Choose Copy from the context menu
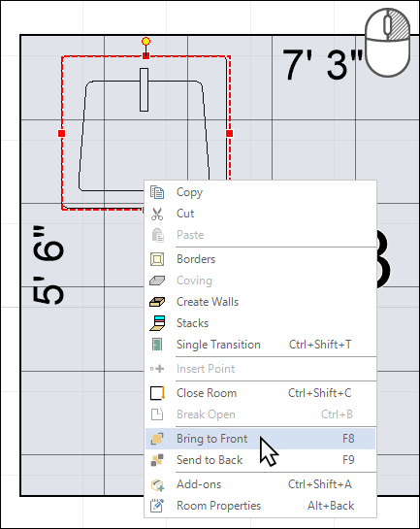 [x=260, y=192]
